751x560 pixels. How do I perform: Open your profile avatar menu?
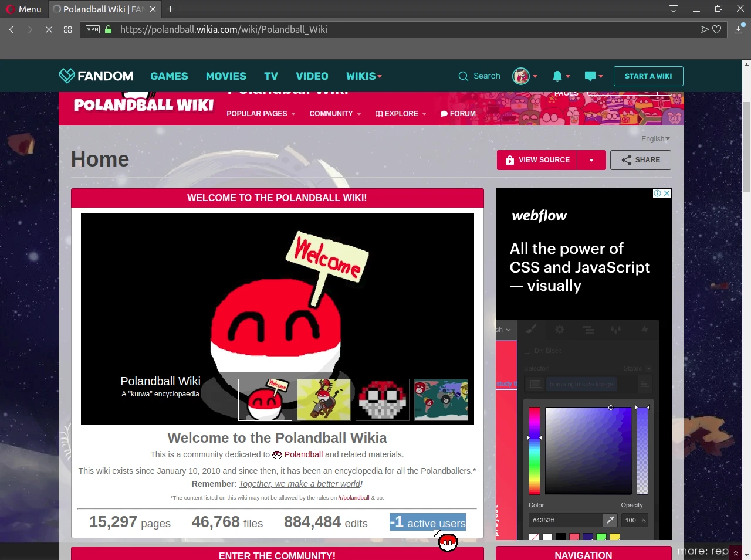click(x=520, y=76)
